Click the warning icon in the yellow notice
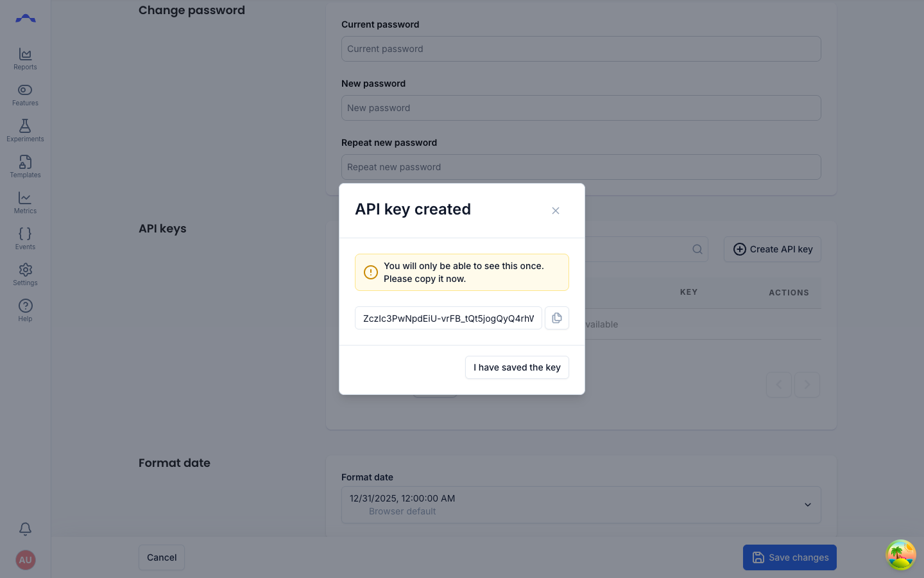 (x=371, y=272)
